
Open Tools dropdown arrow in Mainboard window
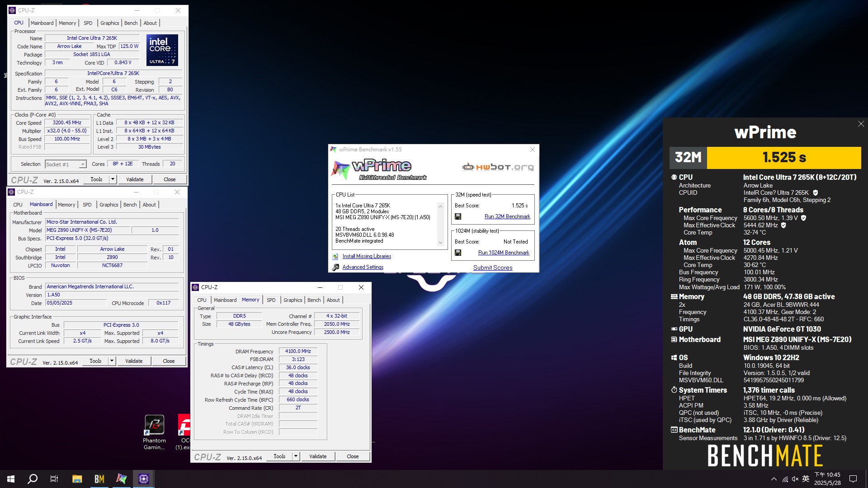point(112,361)
